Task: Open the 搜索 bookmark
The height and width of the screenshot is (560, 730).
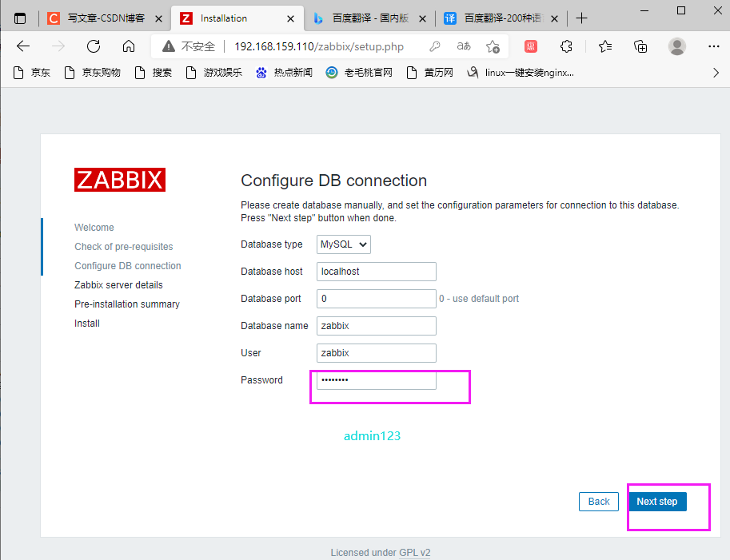Action: click(x=154, y=73)
